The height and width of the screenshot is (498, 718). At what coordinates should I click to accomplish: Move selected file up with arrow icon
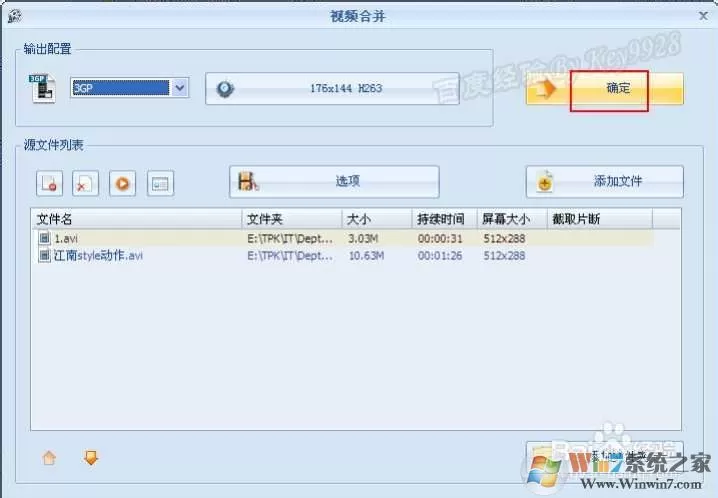tap(49, 457)
